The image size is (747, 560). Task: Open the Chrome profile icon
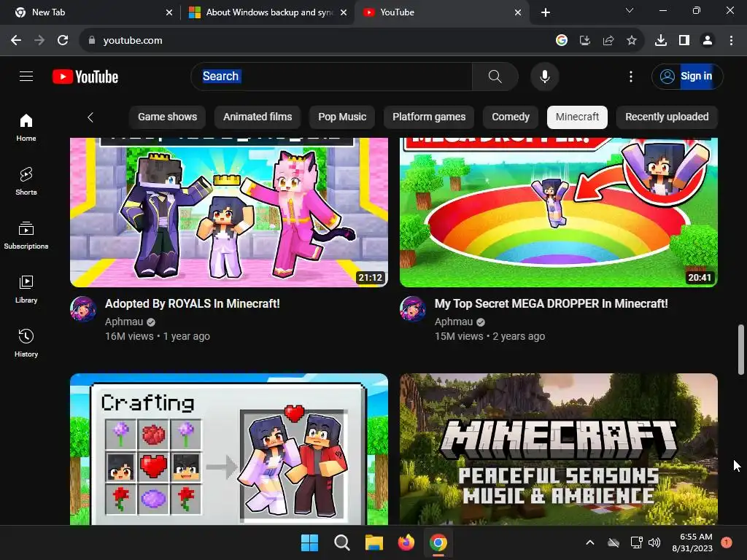pos(708,41)
